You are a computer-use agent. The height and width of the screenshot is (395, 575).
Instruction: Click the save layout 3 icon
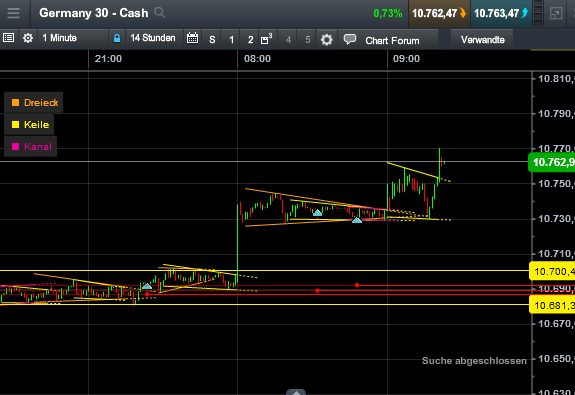266,39
